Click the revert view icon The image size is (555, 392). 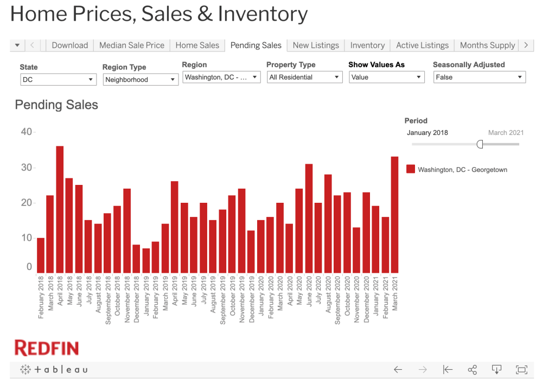pyautogui.click(x=448, y=370)
